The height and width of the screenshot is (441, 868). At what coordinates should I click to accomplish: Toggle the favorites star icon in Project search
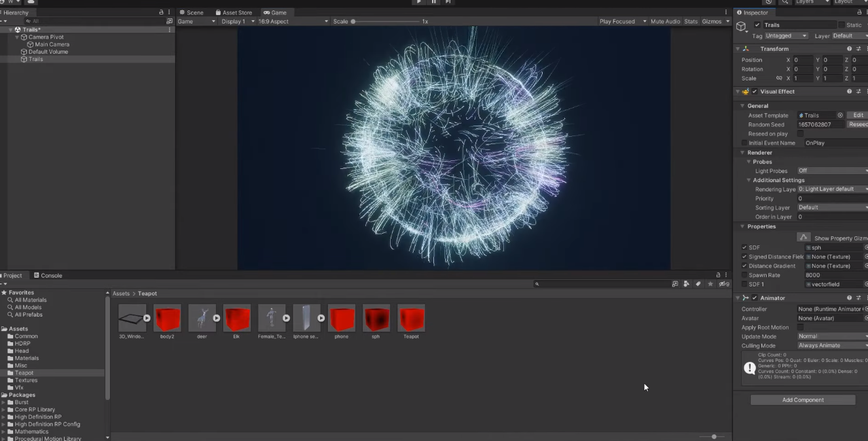(710, 283)
